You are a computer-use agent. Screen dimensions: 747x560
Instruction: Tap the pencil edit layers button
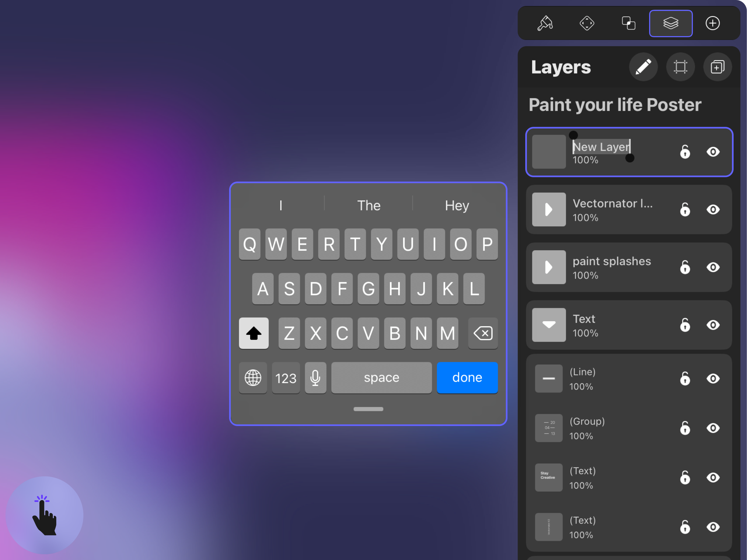[x=643, y=67]
